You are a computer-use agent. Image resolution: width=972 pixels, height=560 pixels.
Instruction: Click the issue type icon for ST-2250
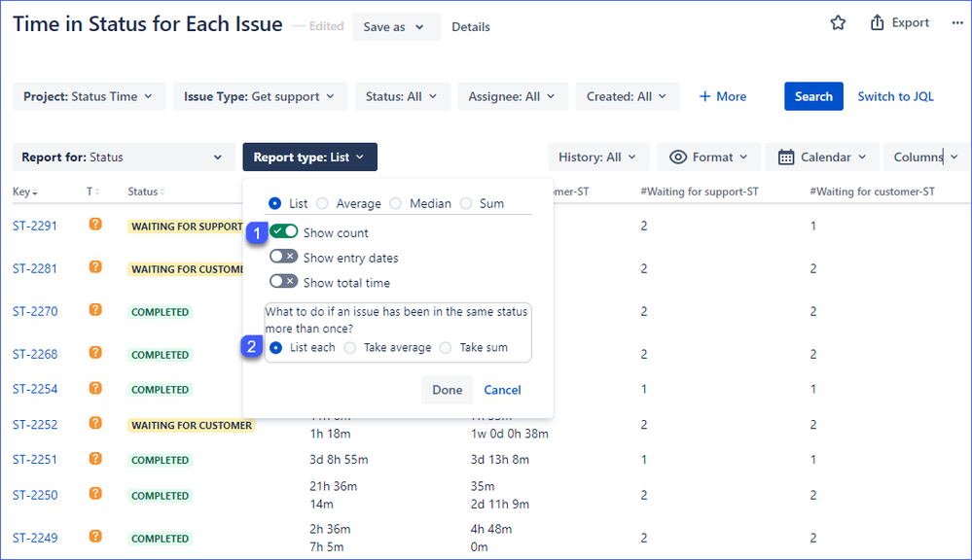coord(95,494)
